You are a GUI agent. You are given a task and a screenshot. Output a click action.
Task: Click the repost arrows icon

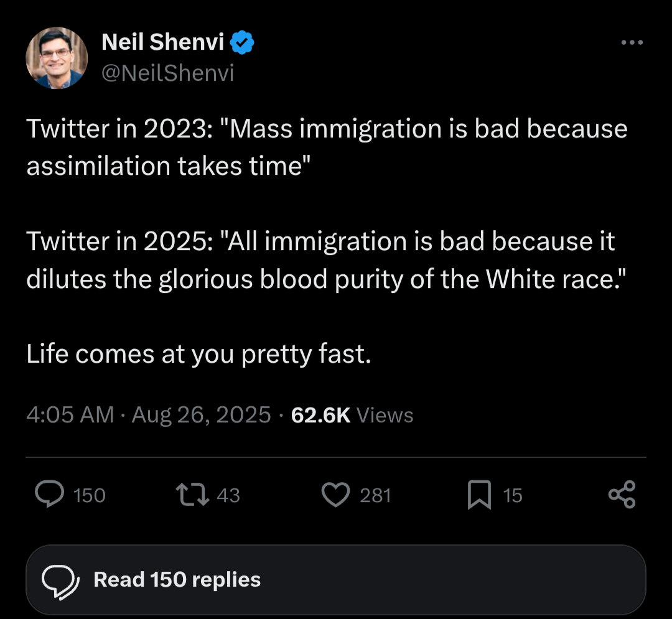point(193,495)
